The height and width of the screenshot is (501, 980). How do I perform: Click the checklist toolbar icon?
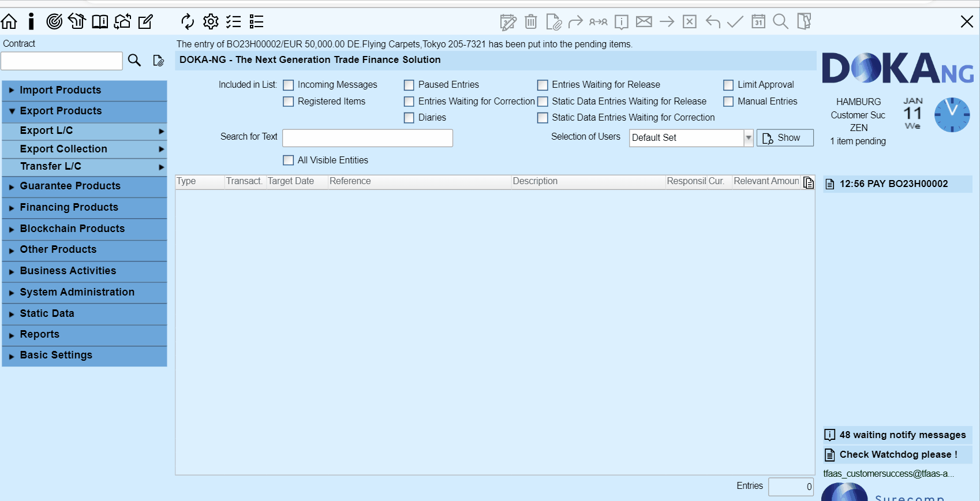coord(234,21)
